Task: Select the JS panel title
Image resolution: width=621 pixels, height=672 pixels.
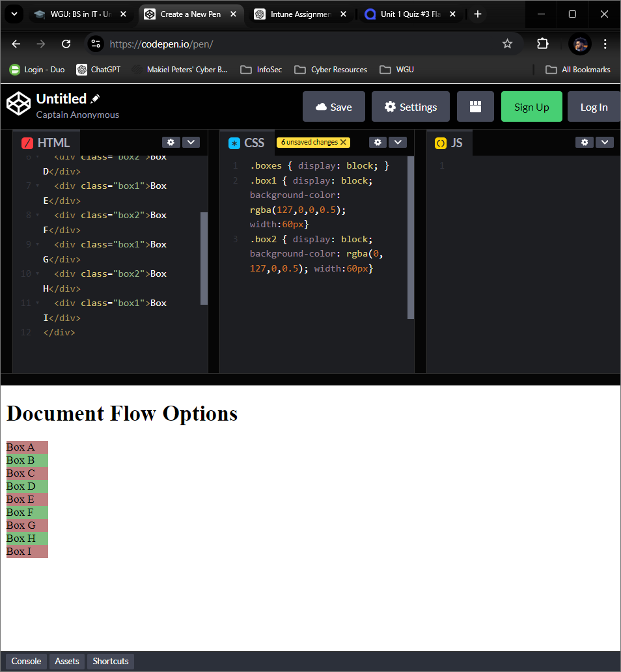Action: 456,143
